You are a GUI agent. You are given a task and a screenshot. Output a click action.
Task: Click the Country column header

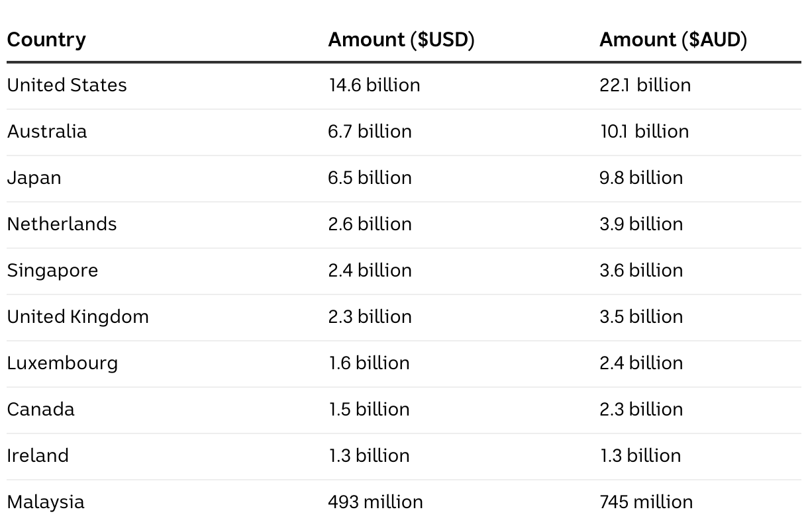pos(46,40)
